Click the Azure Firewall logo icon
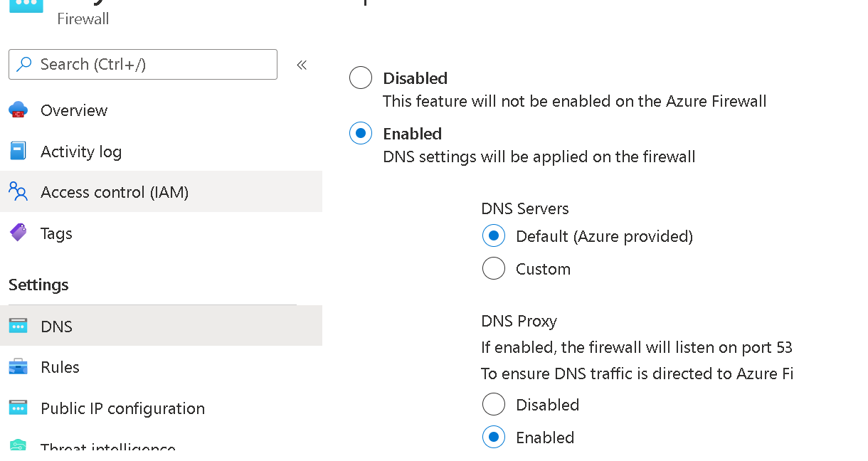The width and height of the screenshot is (868, 461). tap(26, 6)
